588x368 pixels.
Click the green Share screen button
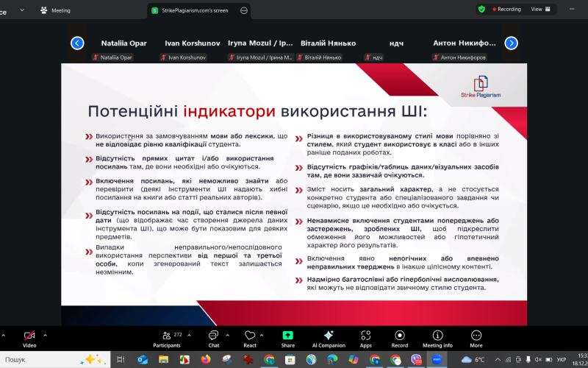pyautogui.click(x=287, y=336)
